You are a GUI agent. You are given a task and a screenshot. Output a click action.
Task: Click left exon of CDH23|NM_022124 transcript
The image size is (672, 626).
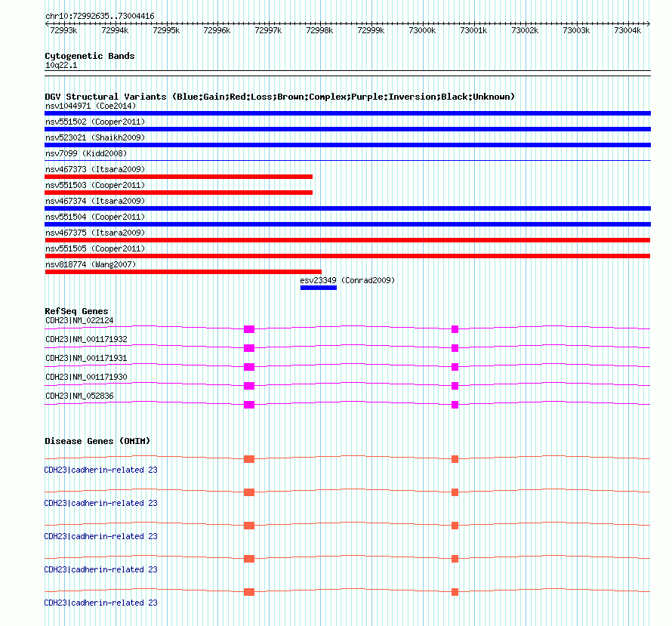point(249,329)
